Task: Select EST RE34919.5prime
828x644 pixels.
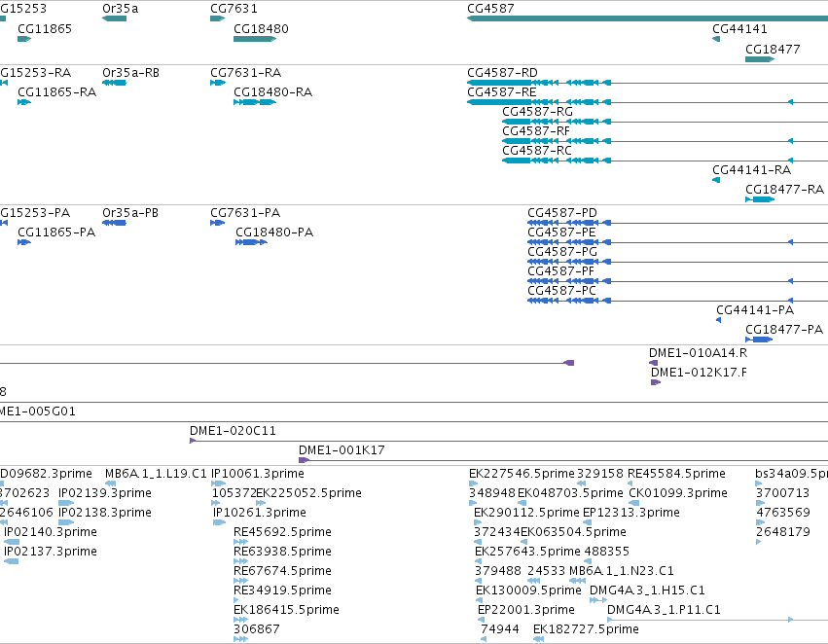Action: 236,600
